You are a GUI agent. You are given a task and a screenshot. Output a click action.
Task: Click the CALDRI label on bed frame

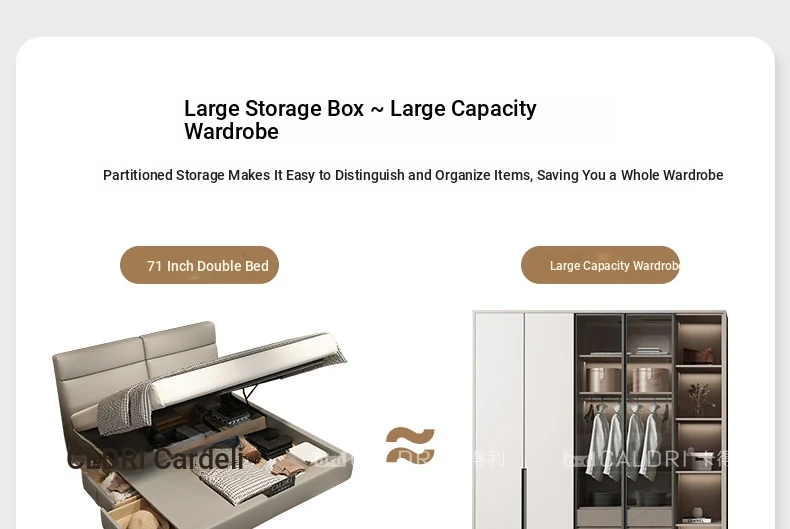[281, 488]
